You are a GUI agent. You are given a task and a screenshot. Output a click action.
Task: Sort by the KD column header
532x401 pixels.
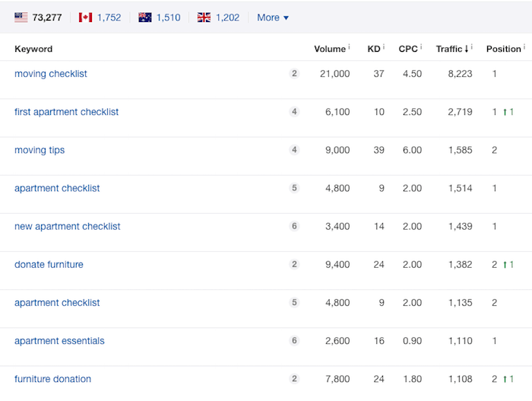point(374,49)
